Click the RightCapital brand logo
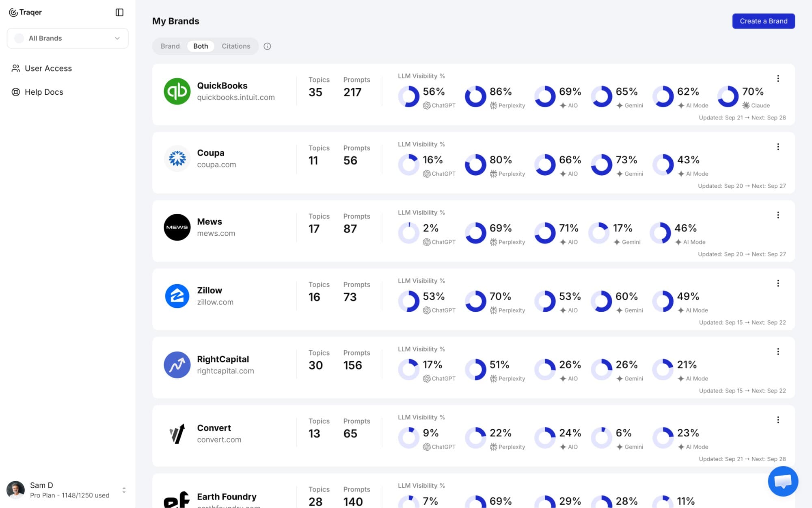 177,365
